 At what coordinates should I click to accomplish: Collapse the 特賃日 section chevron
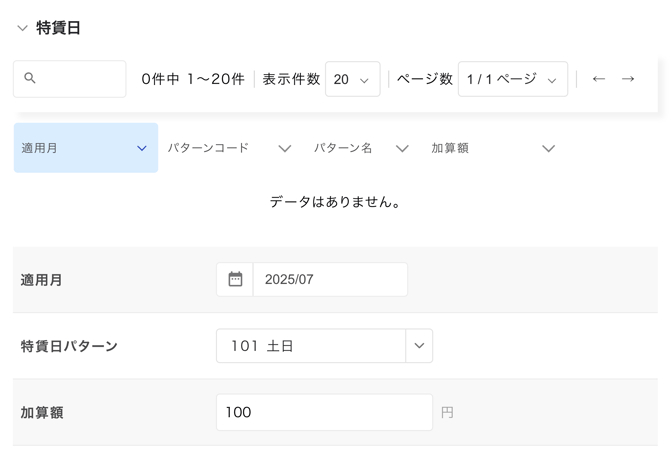pos(22,28)
